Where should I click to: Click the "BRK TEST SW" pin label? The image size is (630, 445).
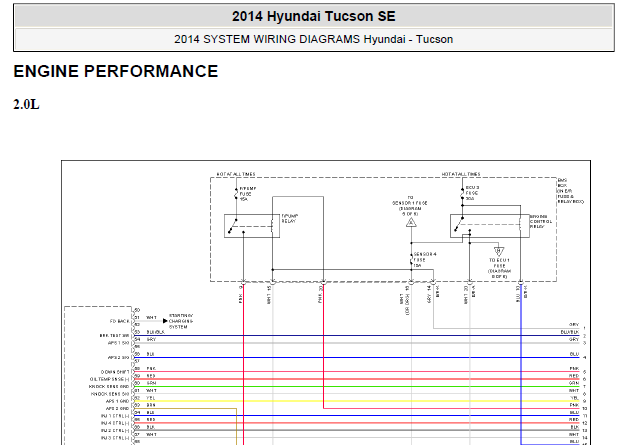(115, 336)
